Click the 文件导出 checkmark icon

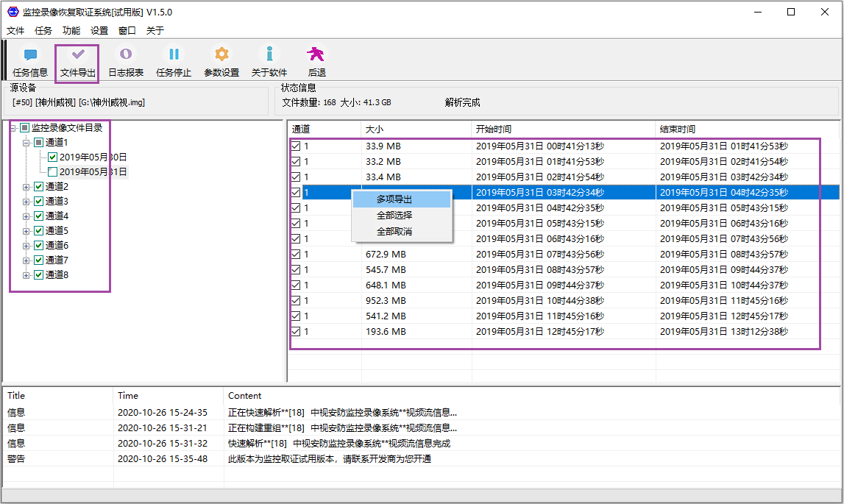pyautogui.click(x=78, y=55)
